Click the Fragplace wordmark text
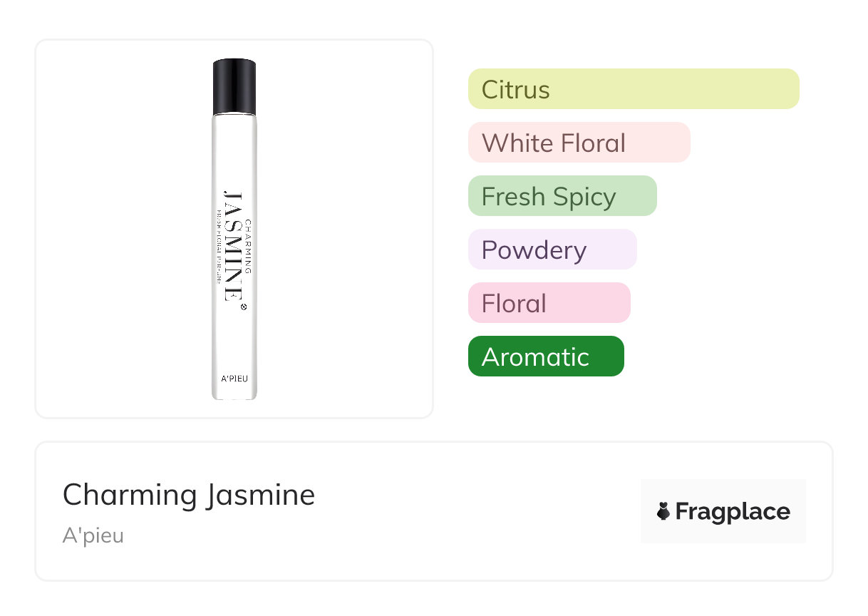Viewport: 868px width, 616px height. point(733,512)
